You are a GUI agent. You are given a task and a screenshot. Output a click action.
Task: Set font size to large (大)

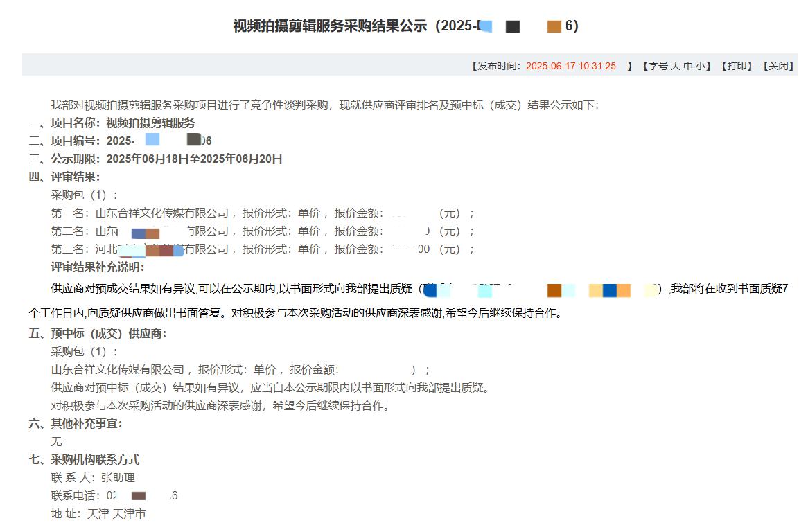point(676,66)
